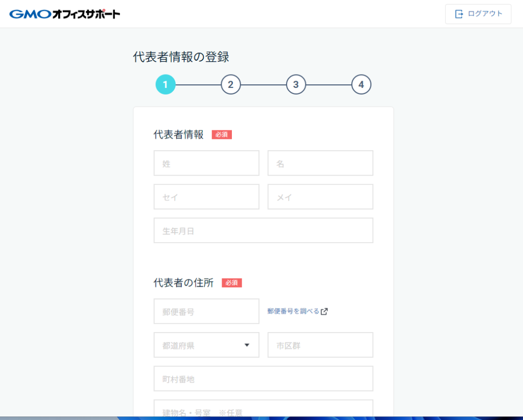The height and width of the screenshot is (420, 523).
Task: Open the 生年月日 birthdate field
Action: click(263, 231)
